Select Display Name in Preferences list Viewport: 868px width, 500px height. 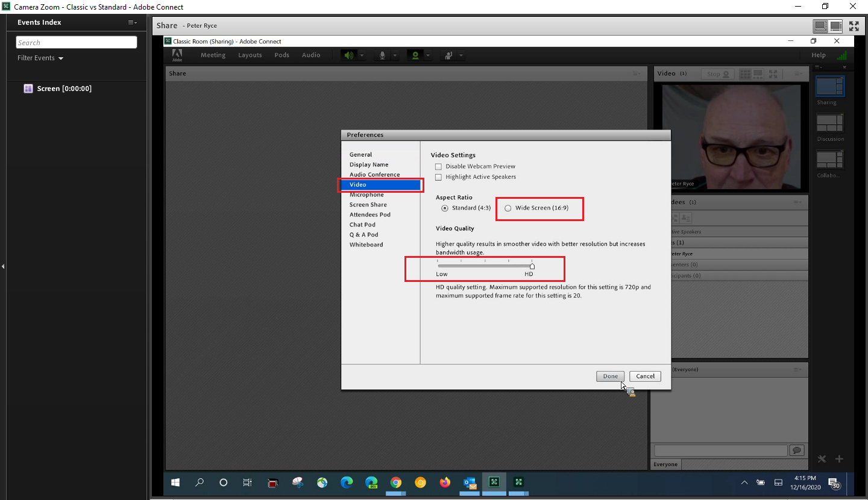(x=369, y=164)
